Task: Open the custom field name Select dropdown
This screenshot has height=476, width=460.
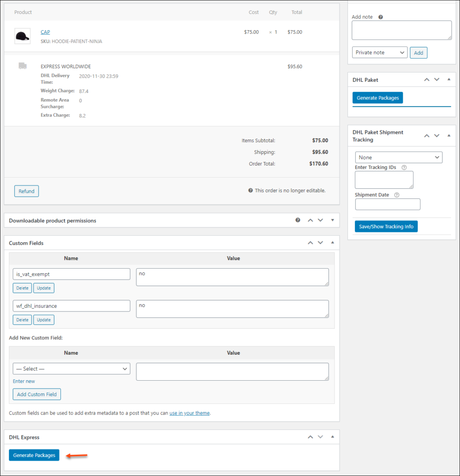Action: tap(71, 368)
